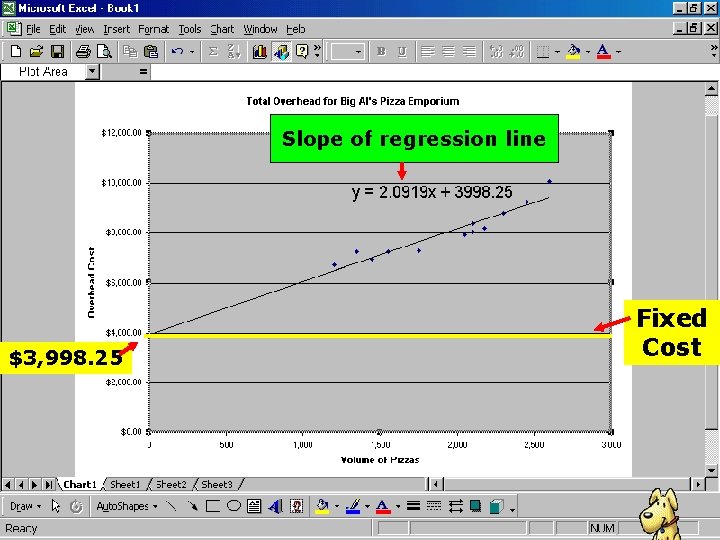Click the Line Color pen swatch

pyautogui.click(x=353, y=506)
